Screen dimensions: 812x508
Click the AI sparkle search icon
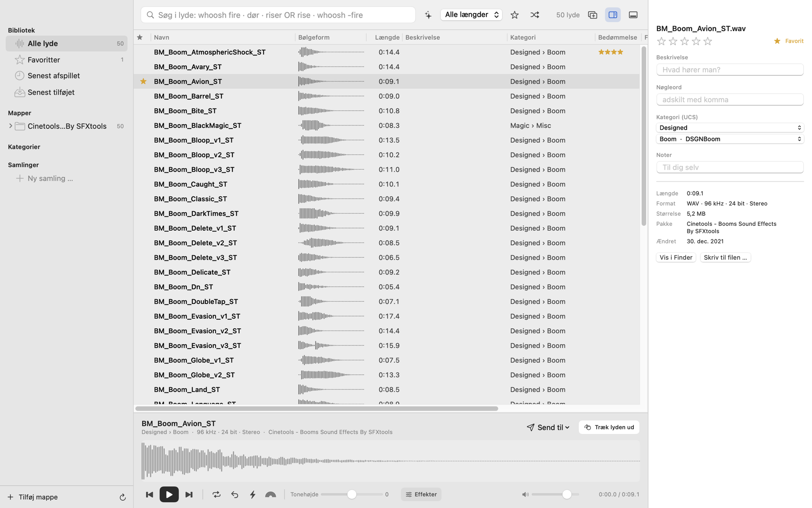(x=428, y=15)
